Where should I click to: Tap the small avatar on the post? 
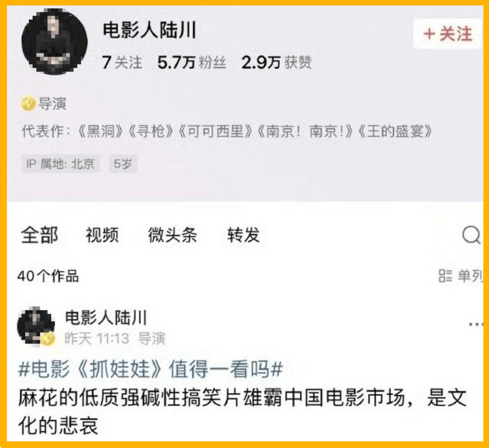click(x=36, y=326)
